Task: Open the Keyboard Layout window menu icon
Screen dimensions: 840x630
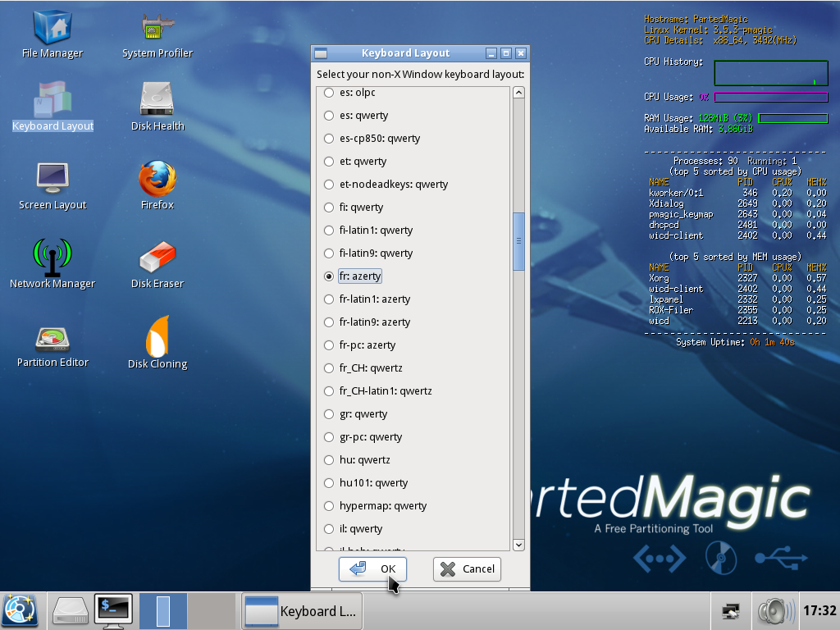Action: [x=321, y=53]
